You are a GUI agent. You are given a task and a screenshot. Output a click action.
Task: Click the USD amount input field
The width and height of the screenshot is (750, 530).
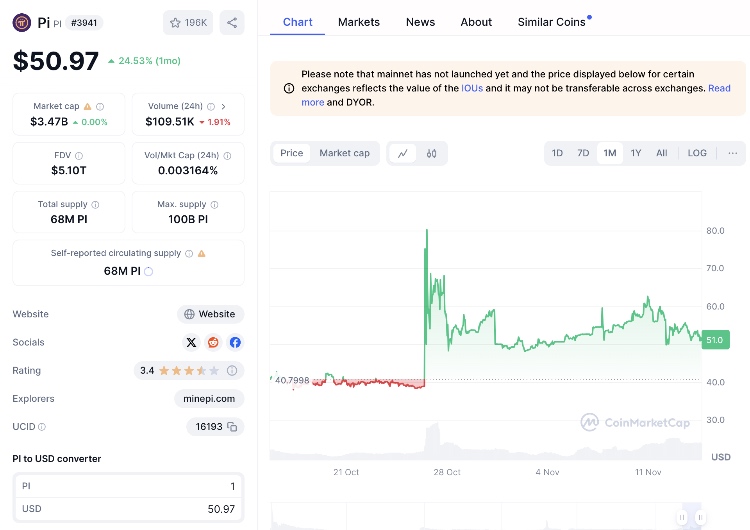point(128,509)
